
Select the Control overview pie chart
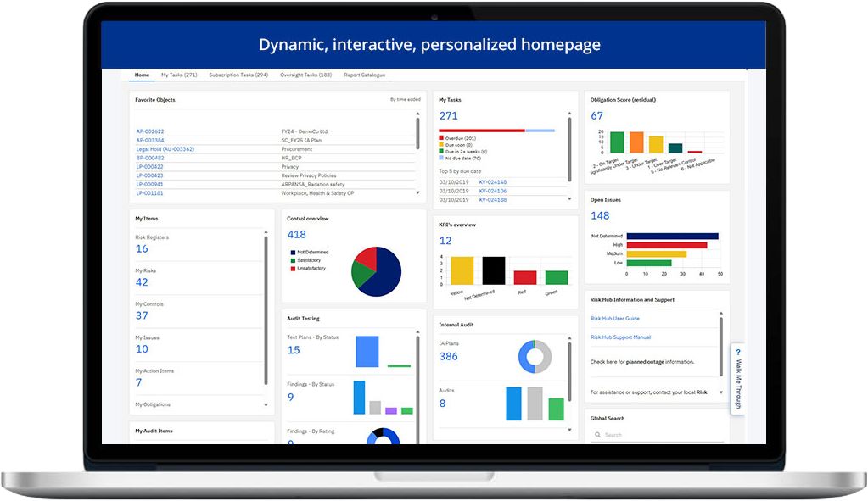coord(376,271)
